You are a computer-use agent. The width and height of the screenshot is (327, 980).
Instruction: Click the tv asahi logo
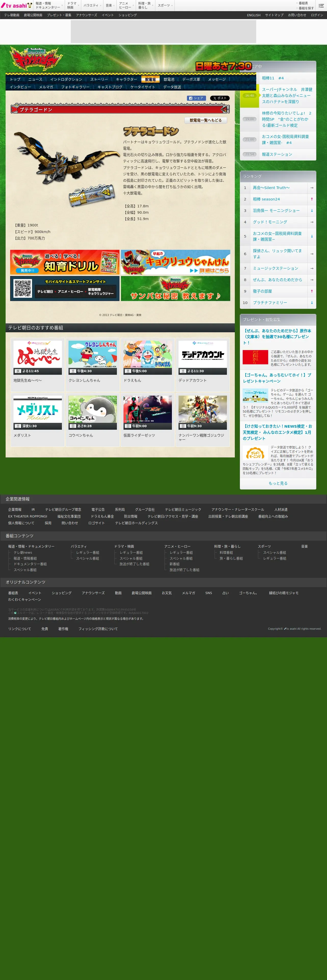pyautogui.click(x=16, y=5)
